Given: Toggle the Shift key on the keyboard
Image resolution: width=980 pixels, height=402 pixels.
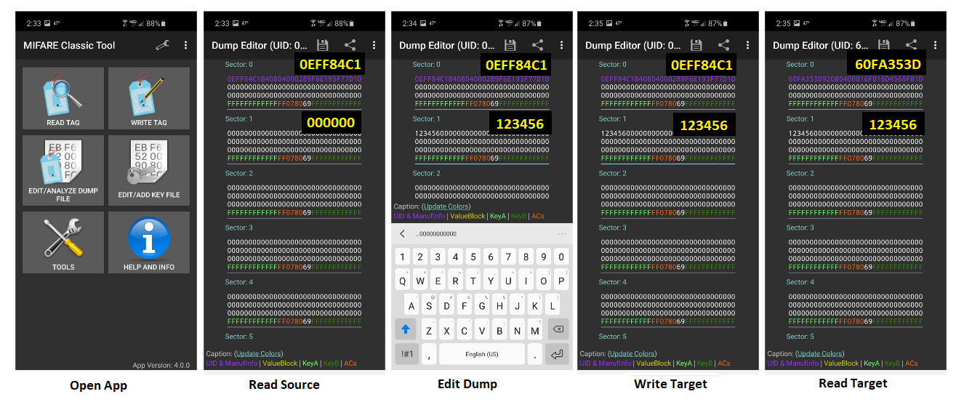Looking at the screenshot, I should point(405,330).
